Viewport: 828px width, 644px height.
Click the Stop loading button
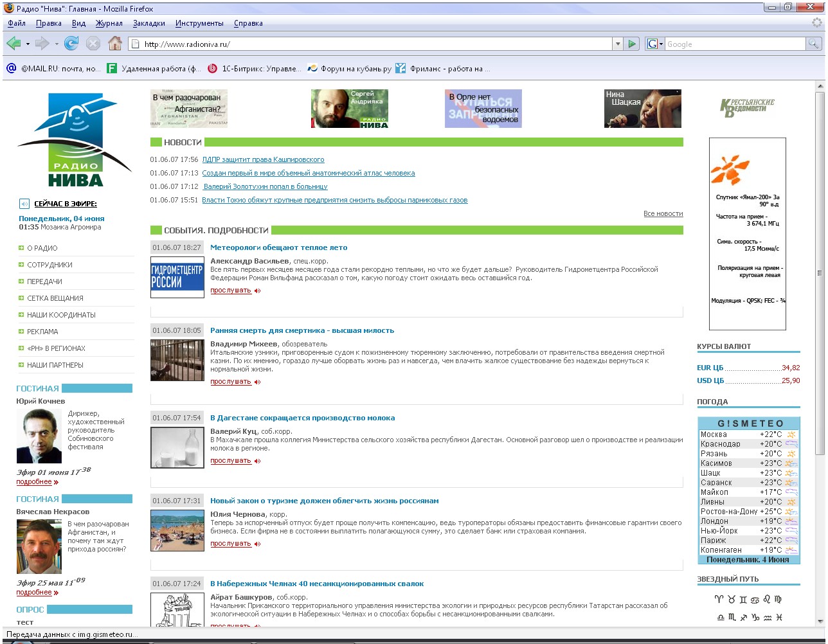(93, 44)
